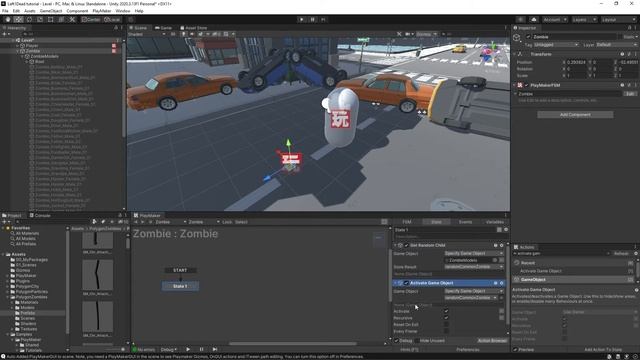
Task: Select the Rect tool in Unity toolbar
Action: point(51,19)
